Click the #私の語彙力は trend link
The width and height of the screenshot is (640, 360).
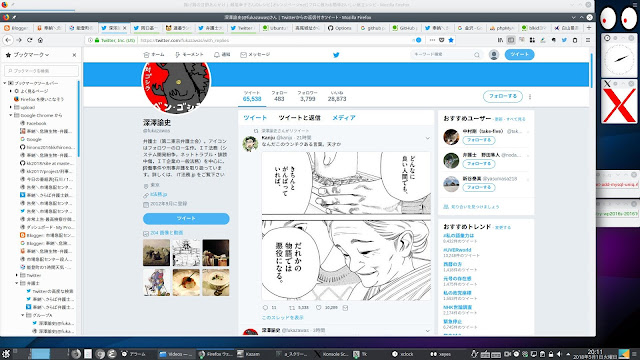coord(459,236)
